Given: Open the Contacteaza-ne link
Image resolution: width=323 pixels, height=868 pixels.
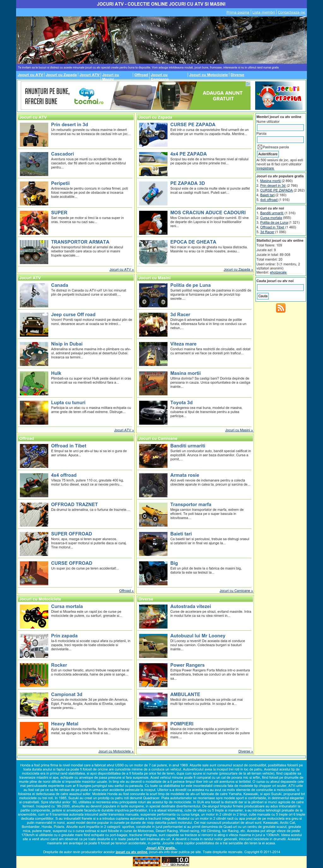Looking at the screenshot, I should 291,12.
